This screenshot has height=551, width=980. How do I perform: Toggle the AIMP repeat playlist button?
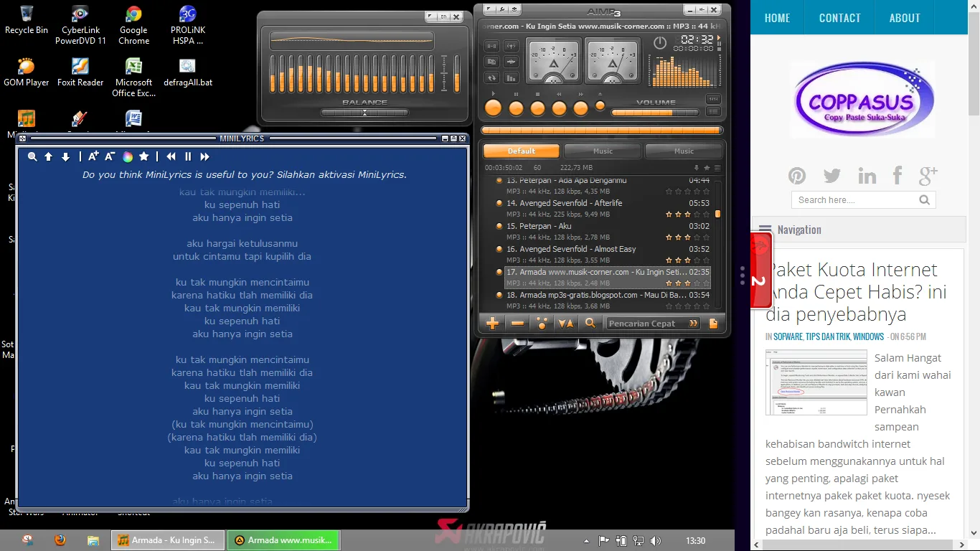[x=492, y=77]
